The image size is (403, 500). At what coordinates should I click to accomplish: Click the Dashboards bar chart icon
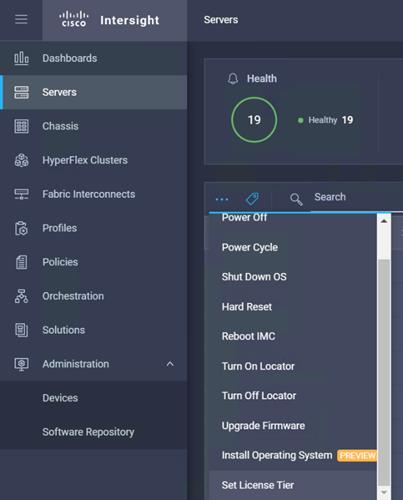pyautogui.click(x=21, y=58)
